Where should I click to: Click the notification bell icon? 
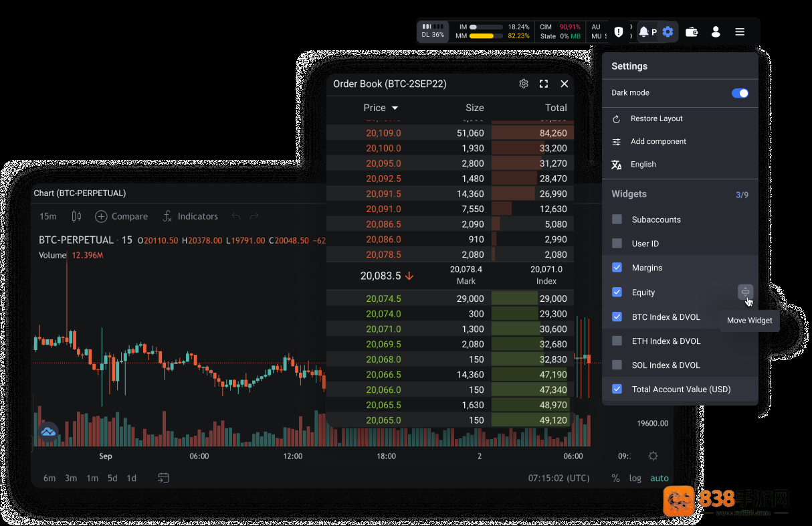point(643,31)
